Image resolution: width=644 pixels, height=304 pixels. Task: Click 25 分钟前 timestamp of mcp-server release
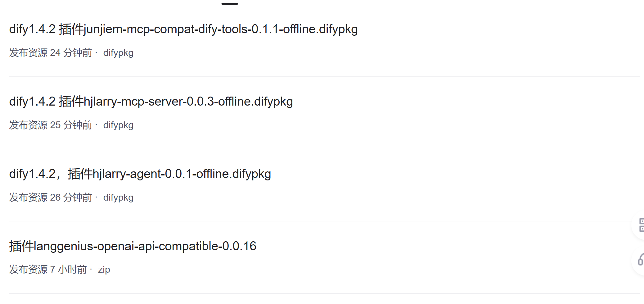(x=70, y=125)
